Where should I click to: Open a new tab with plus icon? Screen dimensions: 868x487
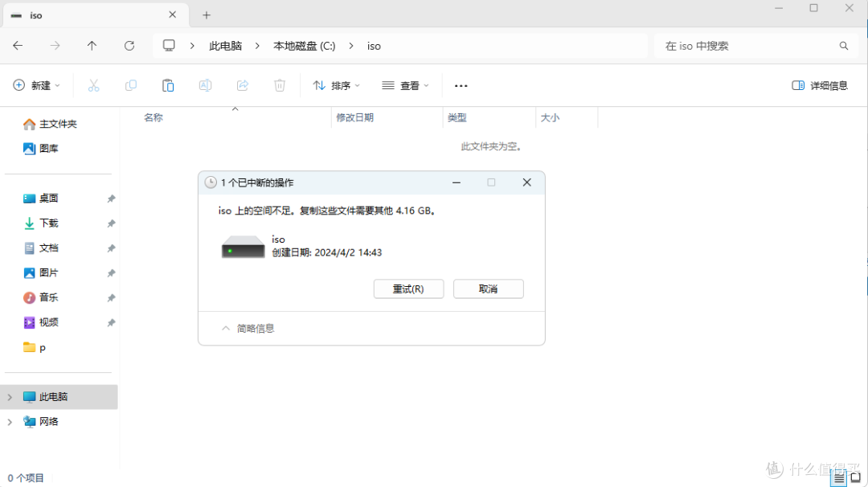207,15
